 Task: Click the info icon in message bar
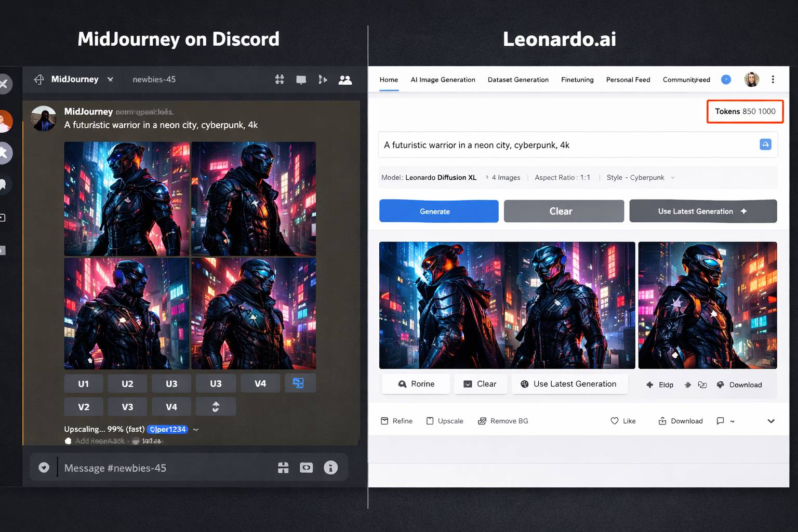(330, 468)
